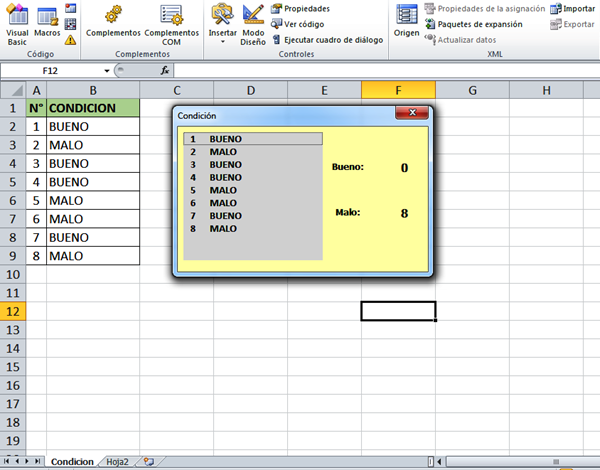This screenshot has width=600, height=470.
Task: Click Paquetes de expansión
Action: [474, 24]
